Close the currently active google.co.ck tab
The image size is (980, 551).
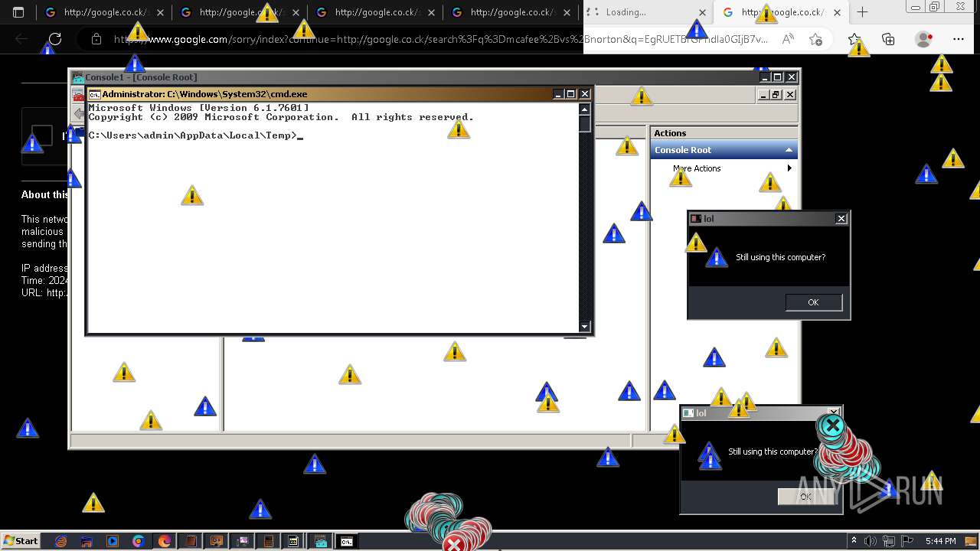[838, 12]
